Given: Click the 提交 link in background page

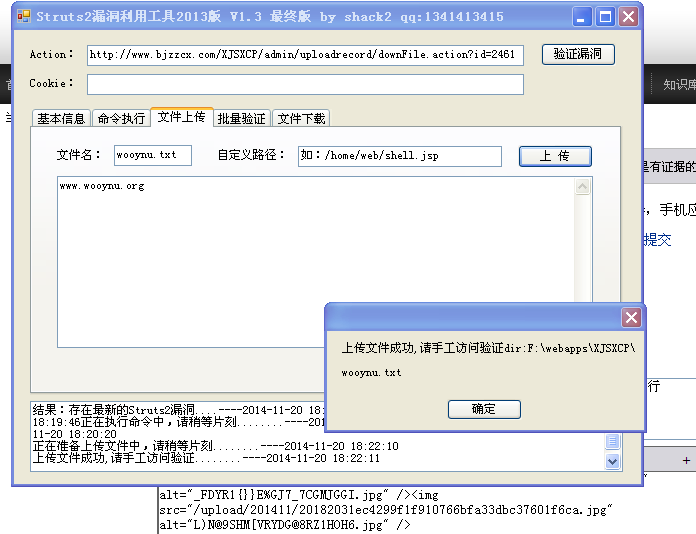Looking at the screenshot, I should point(658,240).
